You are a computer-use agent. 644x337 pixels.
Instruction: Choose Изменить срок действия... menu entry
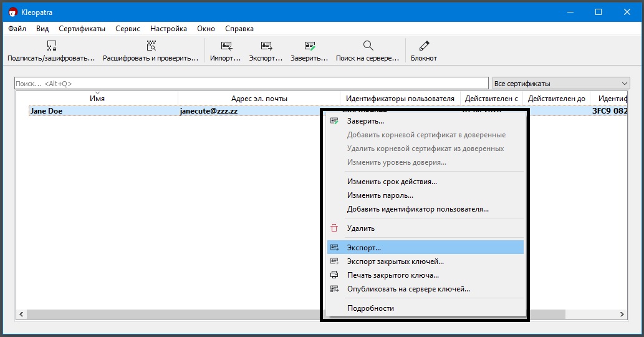click(392, 182)
